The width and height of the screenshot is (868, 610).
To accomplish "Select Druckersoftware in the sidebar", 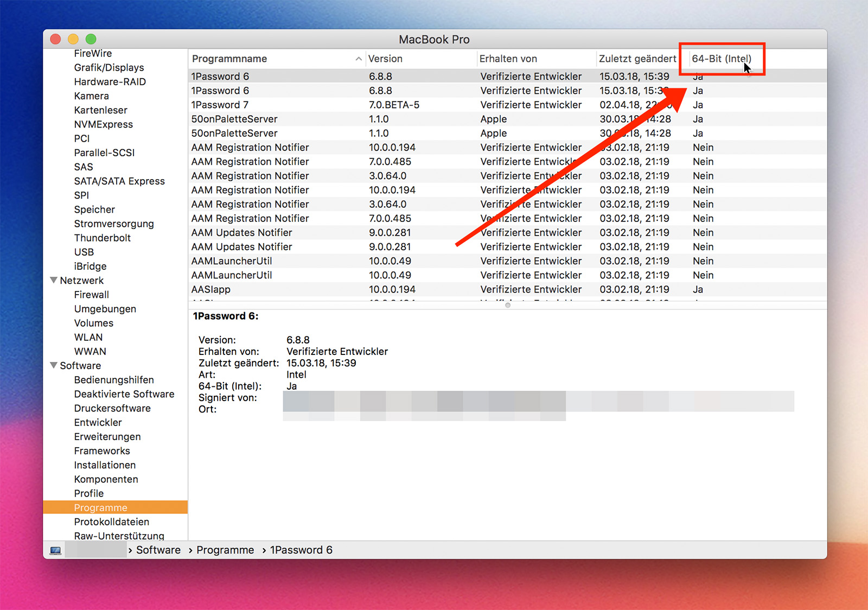I will tap(112, 408).
